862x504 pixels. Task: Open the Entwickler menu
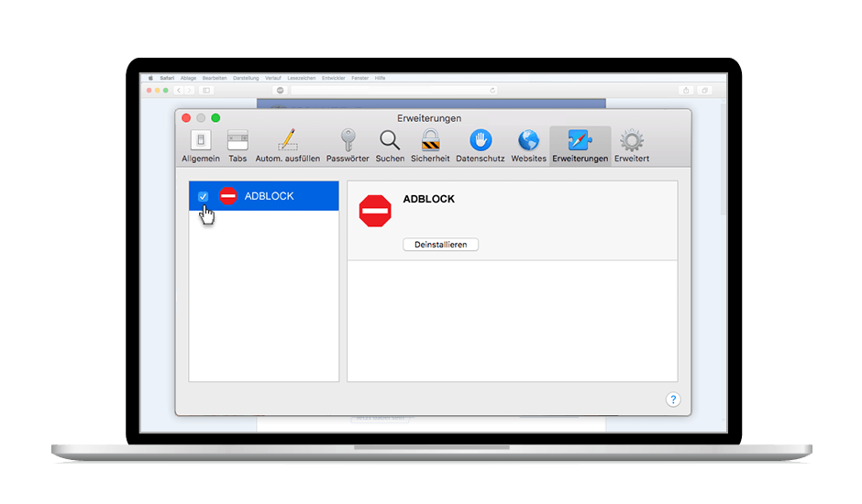pos(334,78)
